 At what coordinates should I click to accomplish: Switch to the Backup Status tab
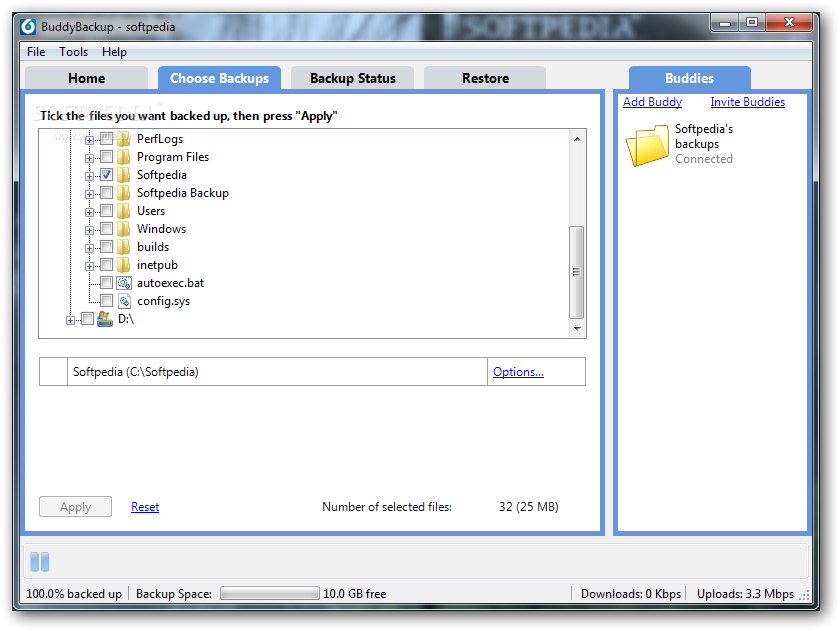point(352,78)
